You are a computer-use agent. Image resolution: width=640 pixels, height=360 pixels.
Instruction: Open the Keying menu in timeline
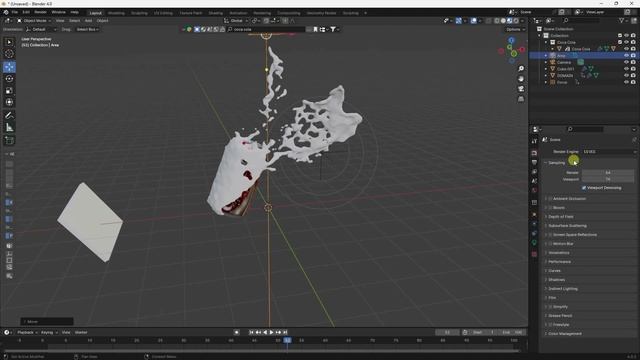coord(48,333)
